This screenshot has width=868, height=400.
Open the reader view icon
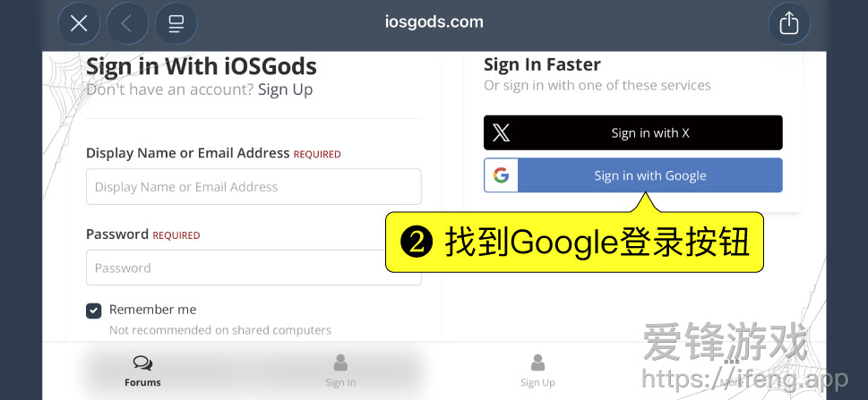coord(176,23)
